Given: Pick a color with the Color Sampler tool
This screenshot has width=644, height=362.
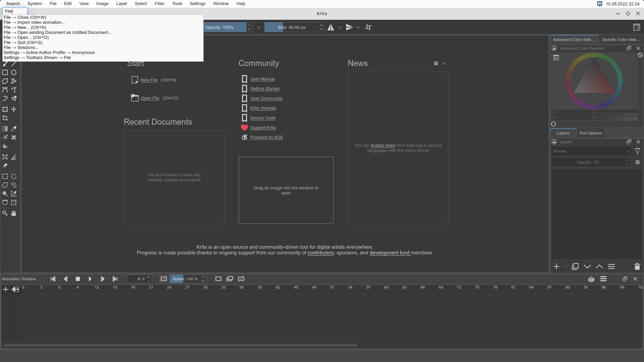Looking at the screenshot, I should click(x=14, y=128).
